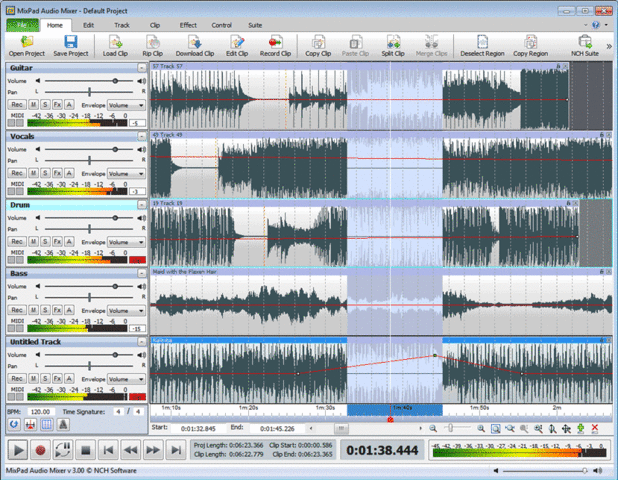Click the Start time field
This screenshot has width=618, height=480.
[x=198, y=428]
